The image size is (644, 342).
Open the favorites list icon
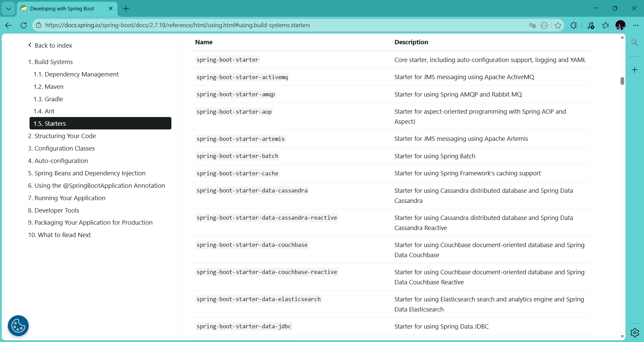(x=605, y=25)
